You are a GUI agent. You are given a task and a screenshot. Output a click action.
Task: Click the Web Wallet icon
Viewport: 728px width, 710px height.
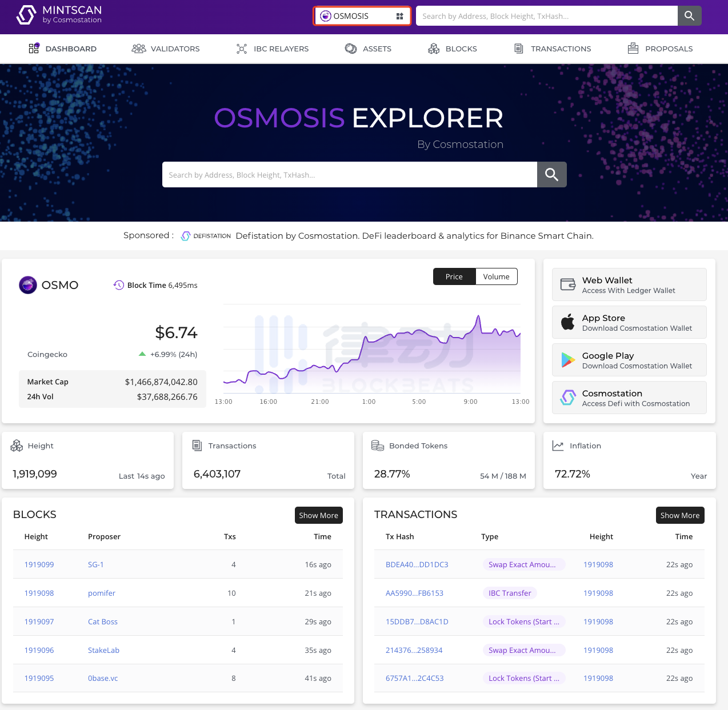pyautogui.click(x=568, y=284)
